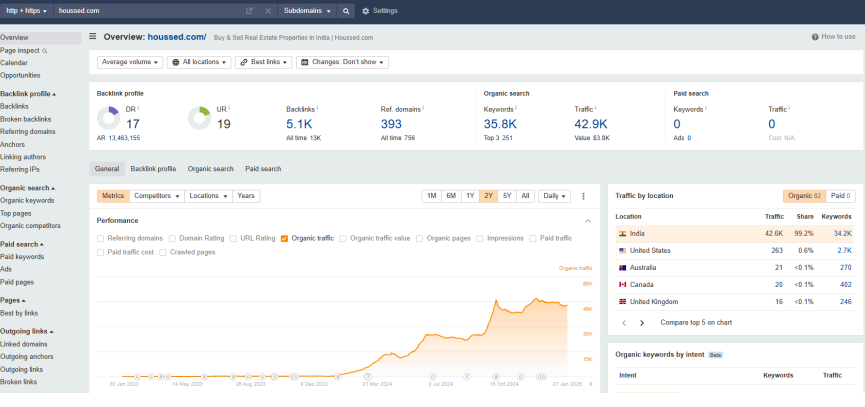Select Years chart tab
Image resolution: width=865 pixels, height=407 pixels.
tap(246, 196)
